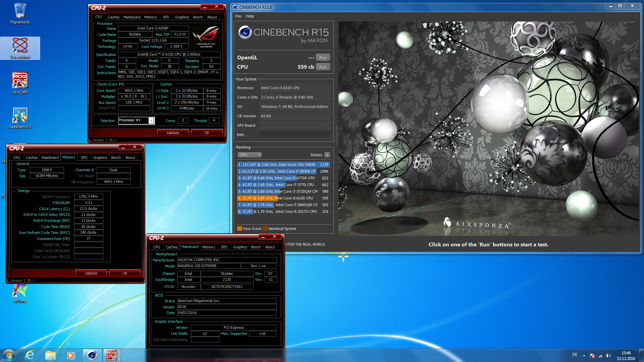Click OK in CPU-Z Memory window
Image resolution: width=644 pixels, height=362 pixels.
(125, 273)
